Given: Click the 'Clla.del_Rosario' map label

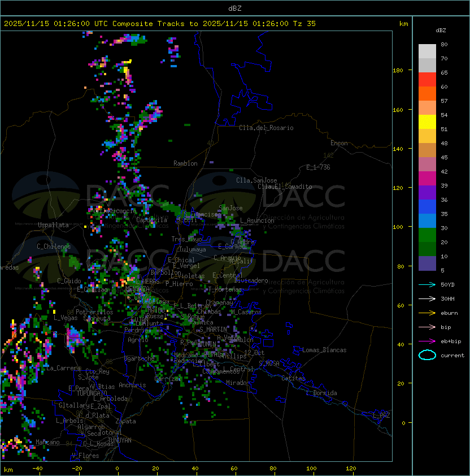Looking at the screenshot, I should (x=266, y=128).
